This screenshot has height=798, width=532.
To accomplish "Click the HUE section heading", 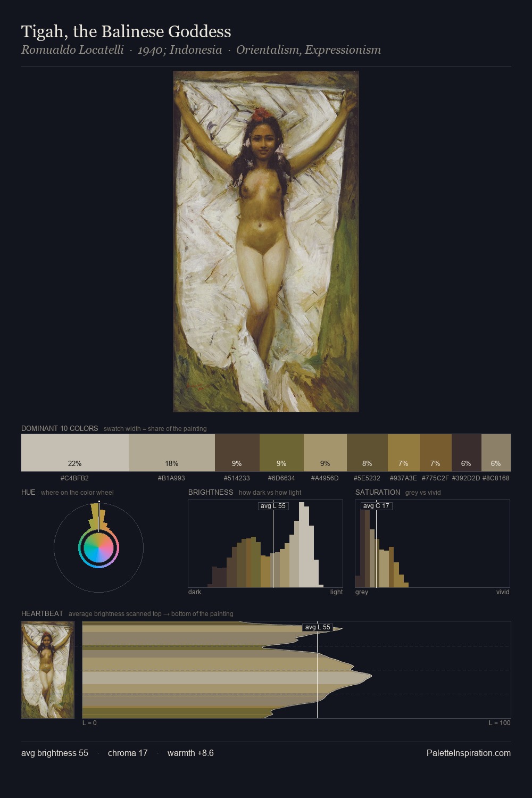I will [28, 492].
